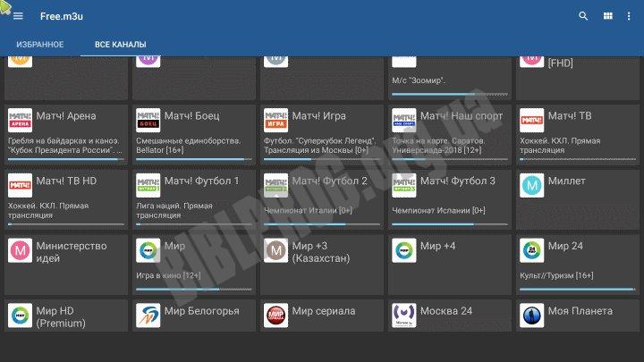Open the hamburger navigation menu
This screenshot has width=644, height=362.
tap(18, 16)
